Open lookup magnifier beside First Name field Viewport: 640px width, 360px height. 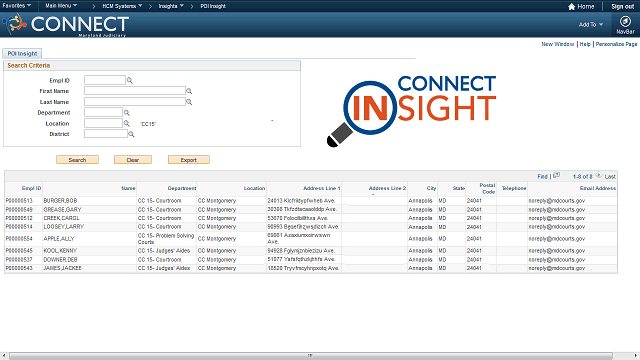[189, 91]
